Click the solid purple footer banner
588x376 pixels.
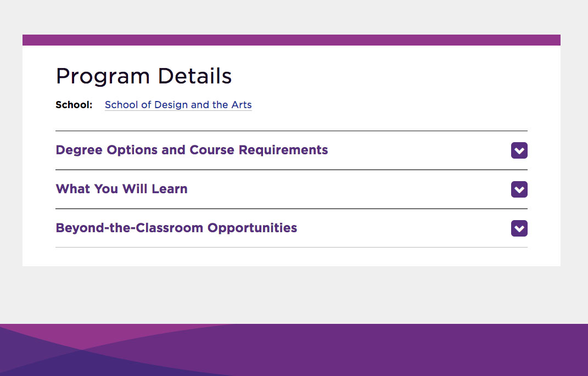point(412,350)
